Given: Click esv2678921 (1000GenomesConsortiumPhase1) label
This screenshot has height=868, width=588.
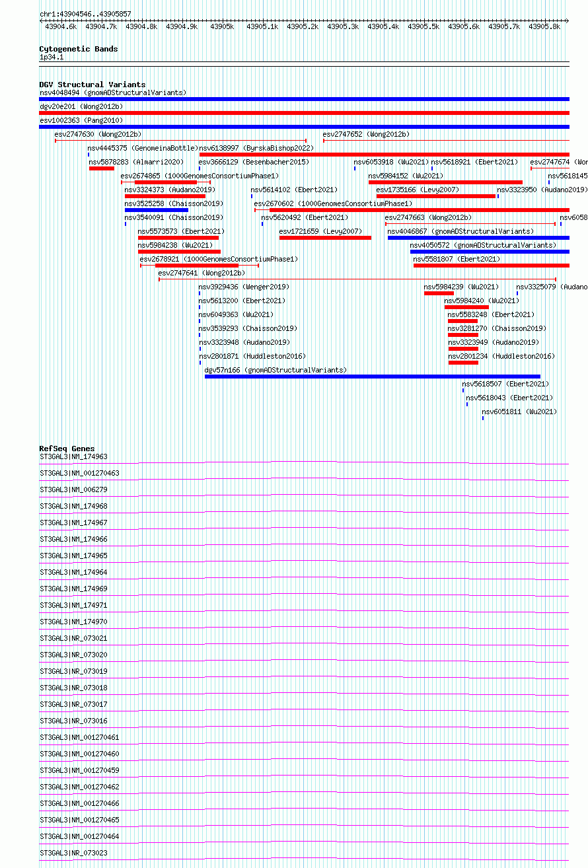Looking at the screenshot, I should (x=219, y=259).
